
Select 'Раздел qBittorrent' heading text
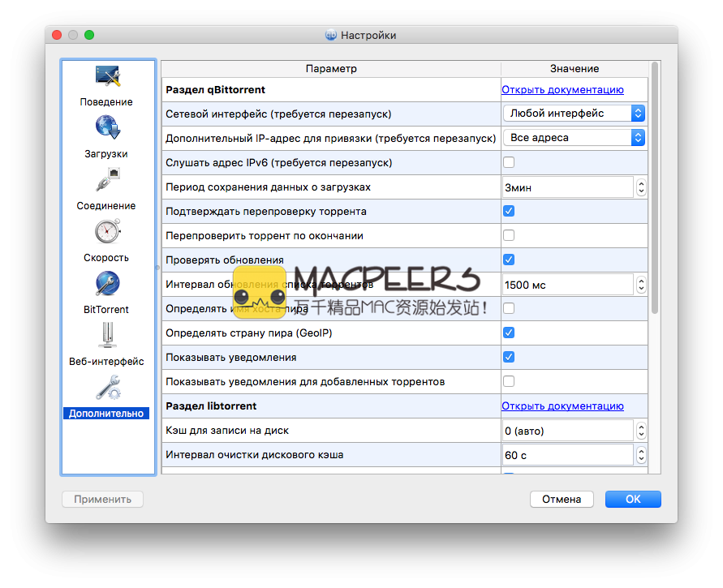pos(215,90)
